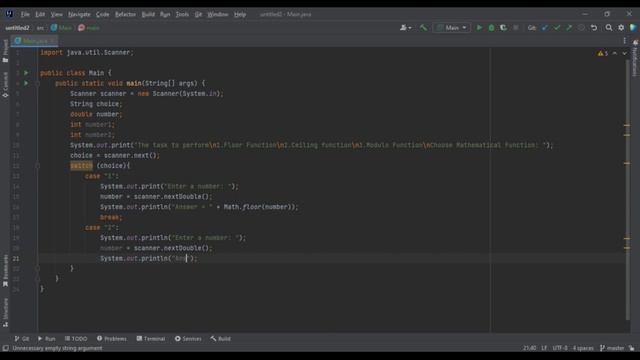Change LF line separator in status bar
The image size is (640, 360).
544,348
